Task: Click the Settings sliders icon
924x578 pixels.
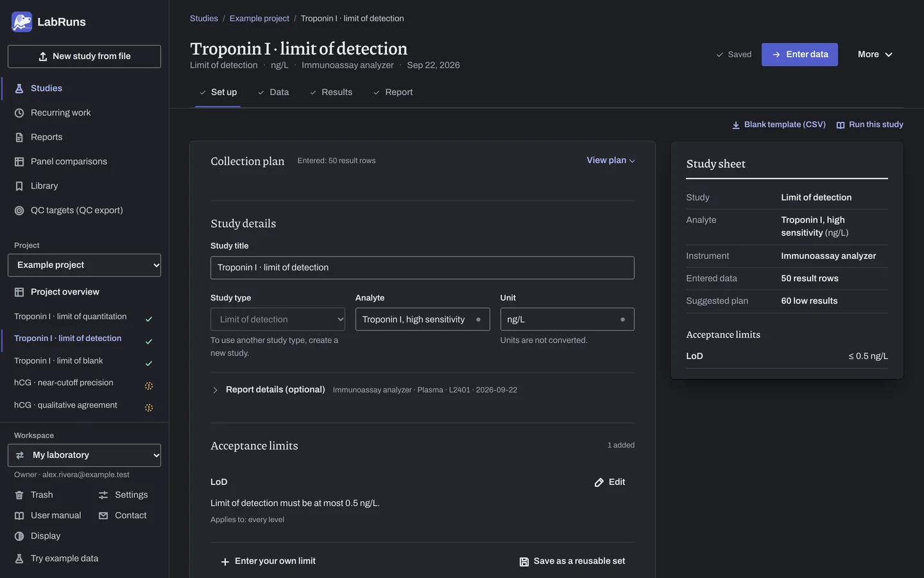Action: 103,495
